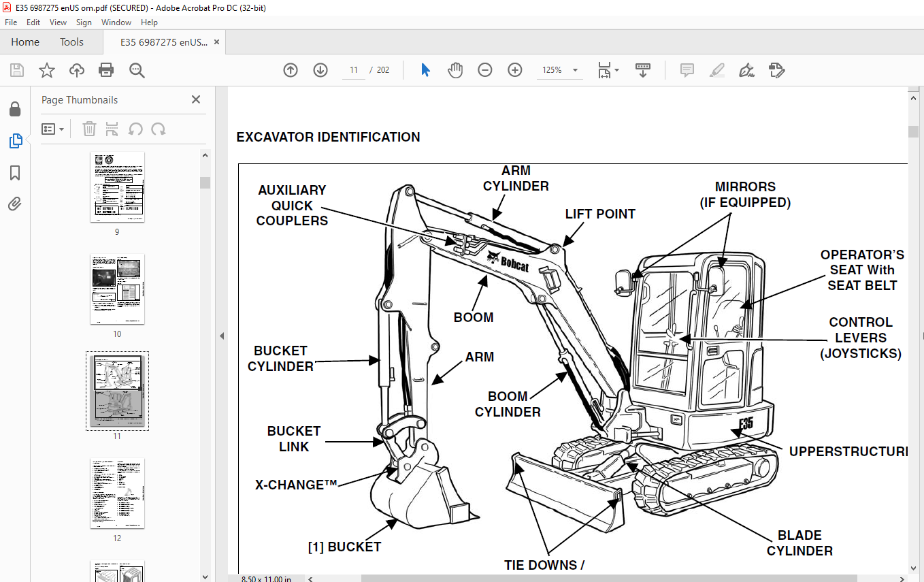Switch to the Home tab
The height and width of the screenshot is (582, 924).
click(25, 42)
